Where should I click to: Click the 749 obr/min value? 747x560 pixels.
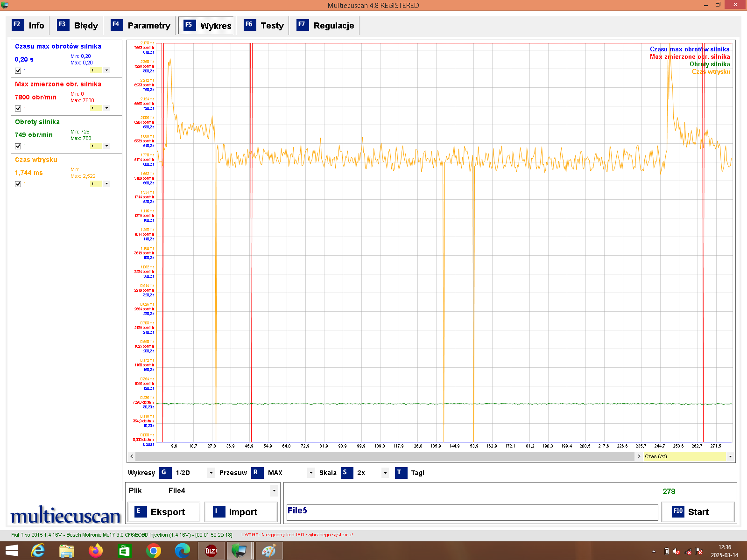[34, 135]
